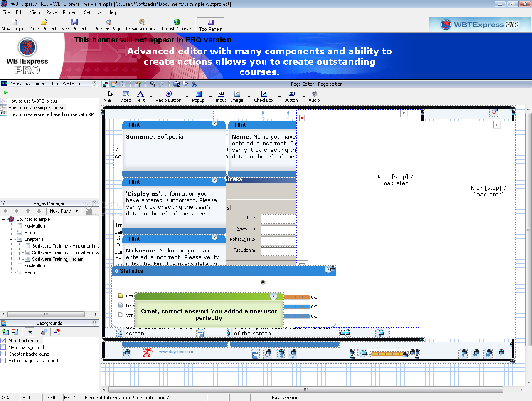Pick the Select arrow tool

click(x=110, y=97)
